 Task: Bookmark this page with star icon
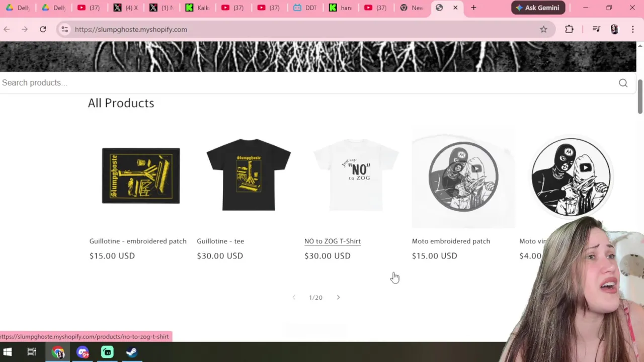tap(543, 29)
